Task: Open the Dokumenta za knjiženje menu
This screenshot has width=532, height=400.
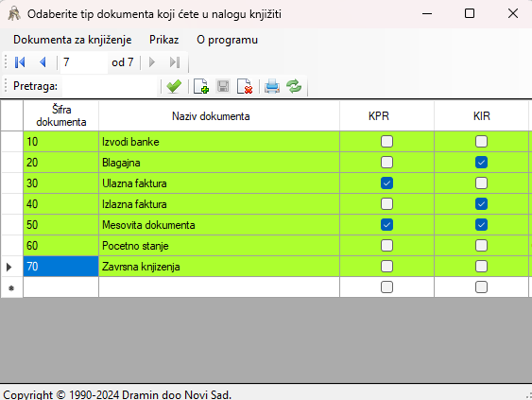Action: pos(72,40)
